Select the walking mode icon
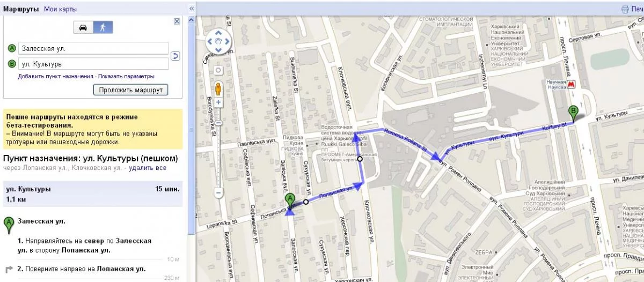644x282 pixels. [x=103, y=28]
